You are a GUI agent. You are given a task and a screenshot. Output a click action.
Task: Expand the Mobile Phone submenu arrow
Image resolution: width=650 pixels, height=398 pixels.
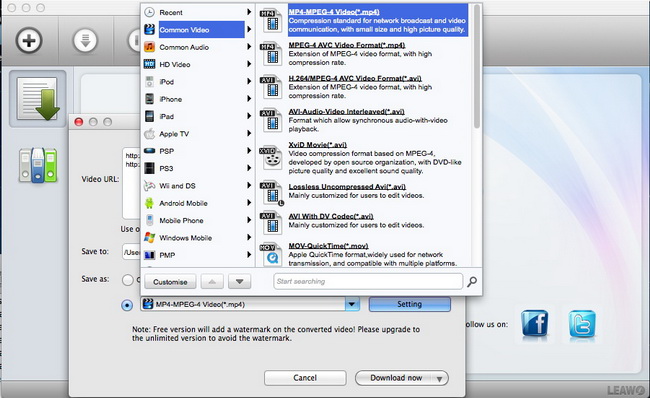[x=249, y=220]
